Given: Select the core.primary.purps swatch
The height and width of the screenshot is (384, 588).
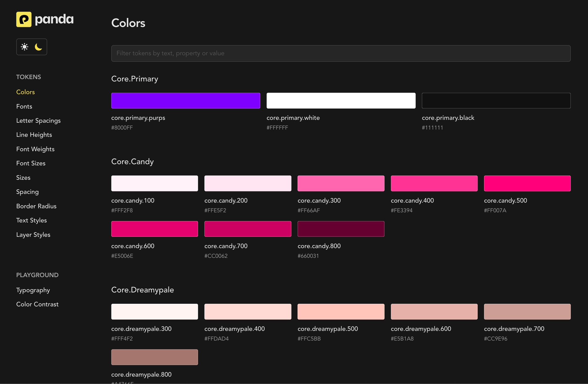Looking at the screenshot, I should click(x=186, y=101).
